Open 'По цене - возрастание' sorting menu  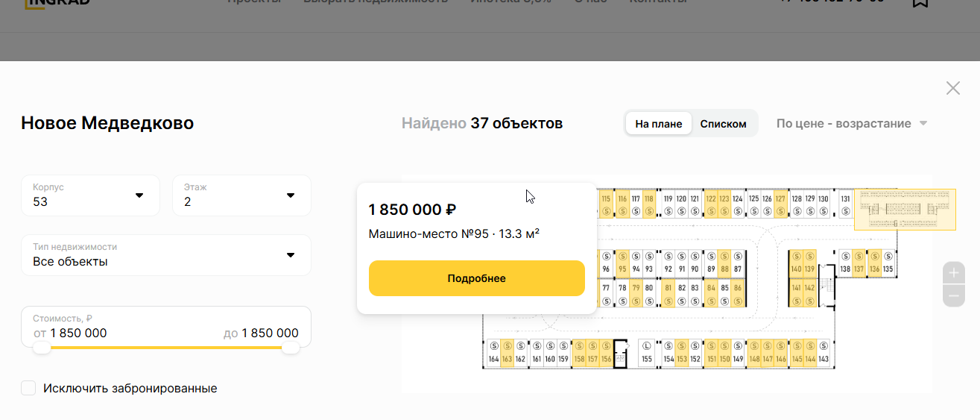[851, 123]
